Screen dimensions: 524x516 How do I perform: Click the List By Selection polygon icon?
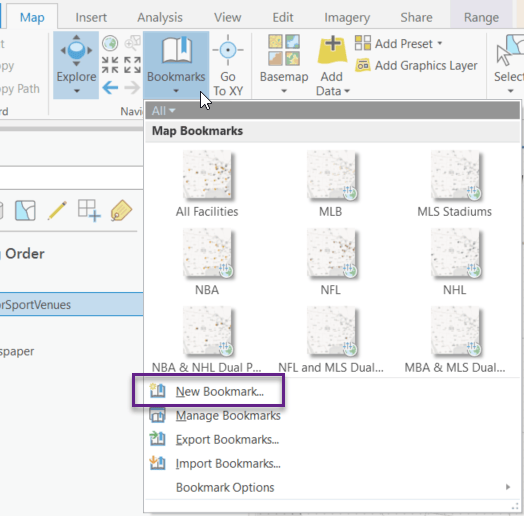click(x=25, y=211)
